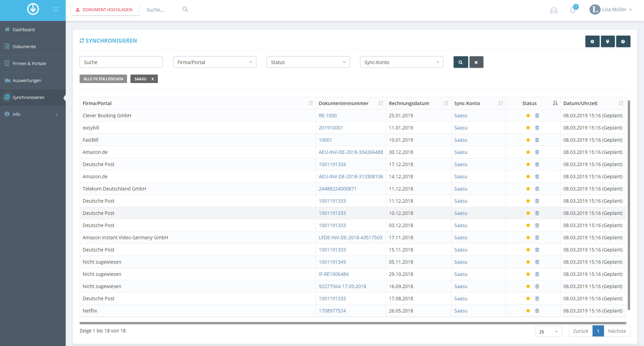Viewport: 644px width, 346px height.
Task: Click trash icon in the Netflix row
Action: point(537,311)
